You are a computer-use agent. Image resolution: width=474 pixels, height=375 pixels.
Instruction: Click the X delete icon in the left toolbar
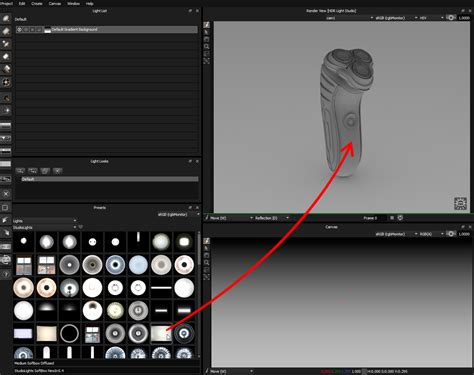tap(6, 194)
